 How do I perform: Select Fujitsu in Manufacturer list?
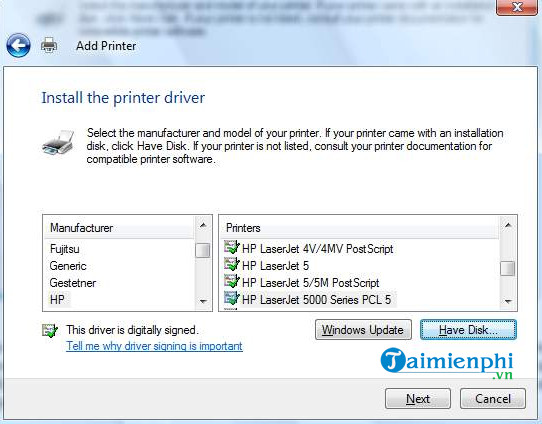(65, 249)
